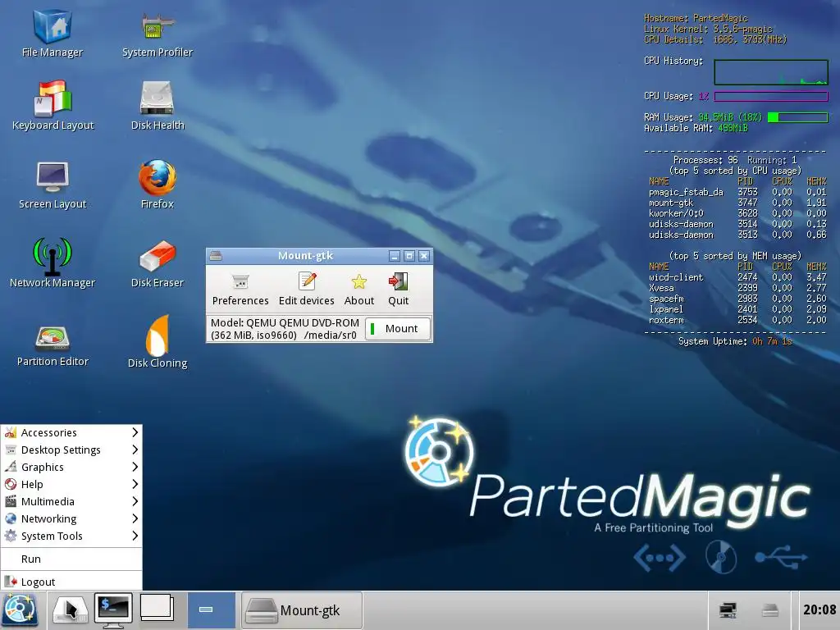Open the network tray icon

tap(728, 610)
